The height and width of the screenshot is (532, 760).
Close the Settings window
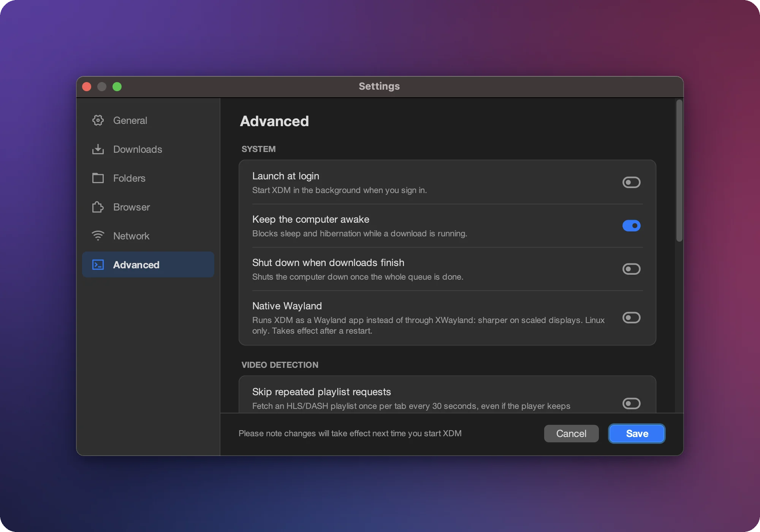pos(87,87)
